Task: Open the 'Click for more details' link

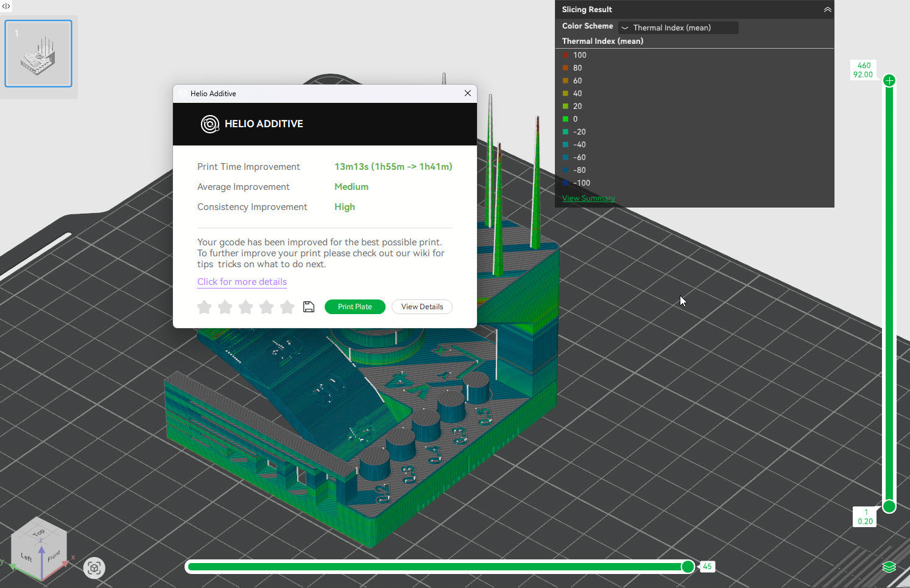Action: 242,282
